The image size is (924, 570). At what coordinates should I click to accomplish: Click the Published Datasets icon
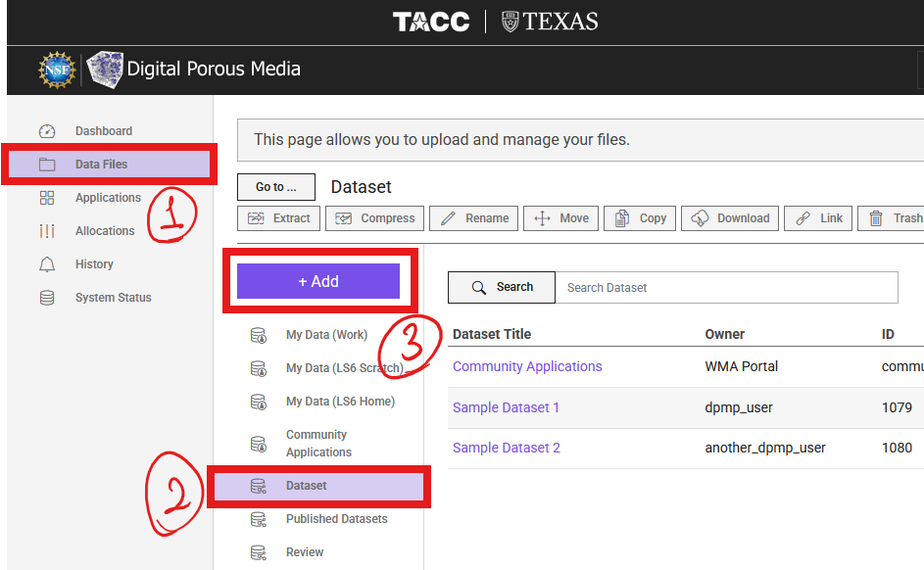(259, 520)
